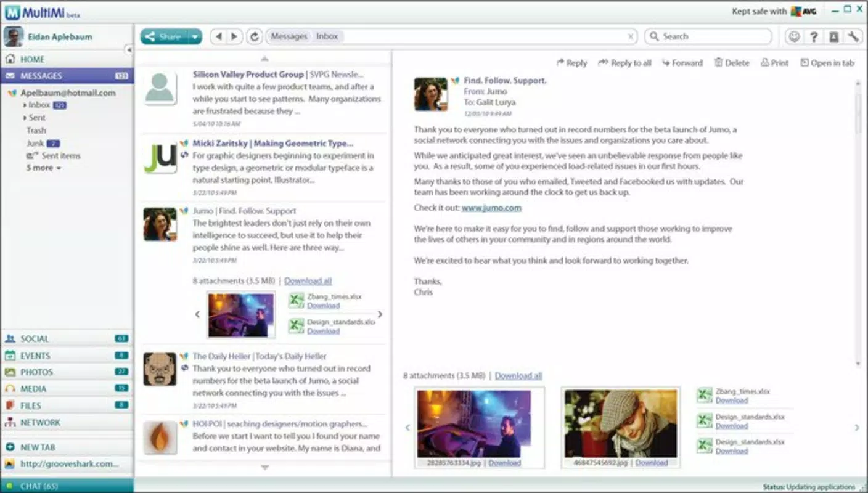Next attachment arrow in message list

point(380,314)
